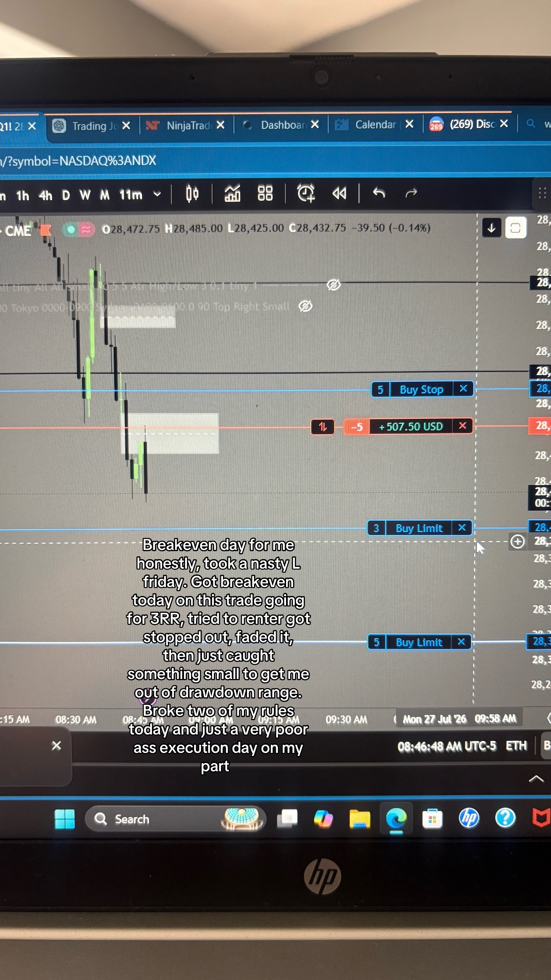The image size is (551, 980).
Task: Undo the last chart action
Action: click(379, 194)
